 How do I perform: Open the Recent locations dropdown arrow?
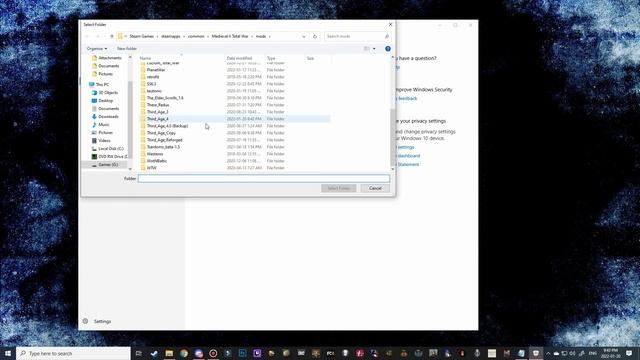click(x=105, y=36)
